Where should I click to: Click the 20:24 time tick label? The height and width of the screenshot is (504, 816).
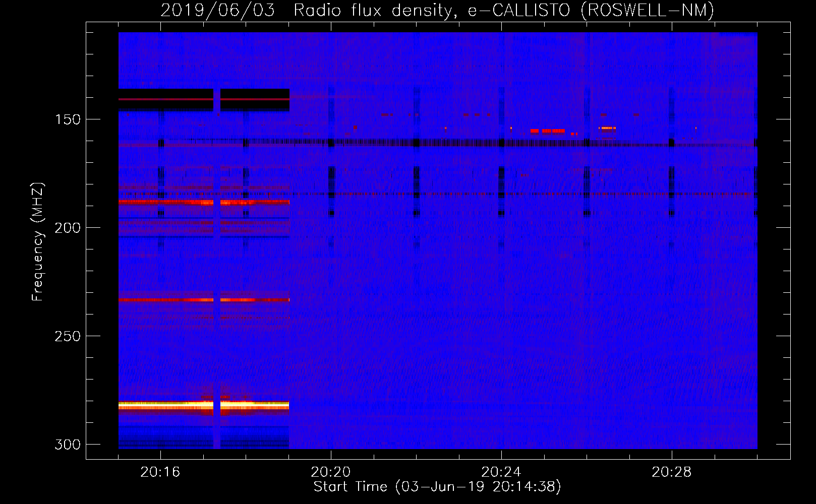click(501, 472)
